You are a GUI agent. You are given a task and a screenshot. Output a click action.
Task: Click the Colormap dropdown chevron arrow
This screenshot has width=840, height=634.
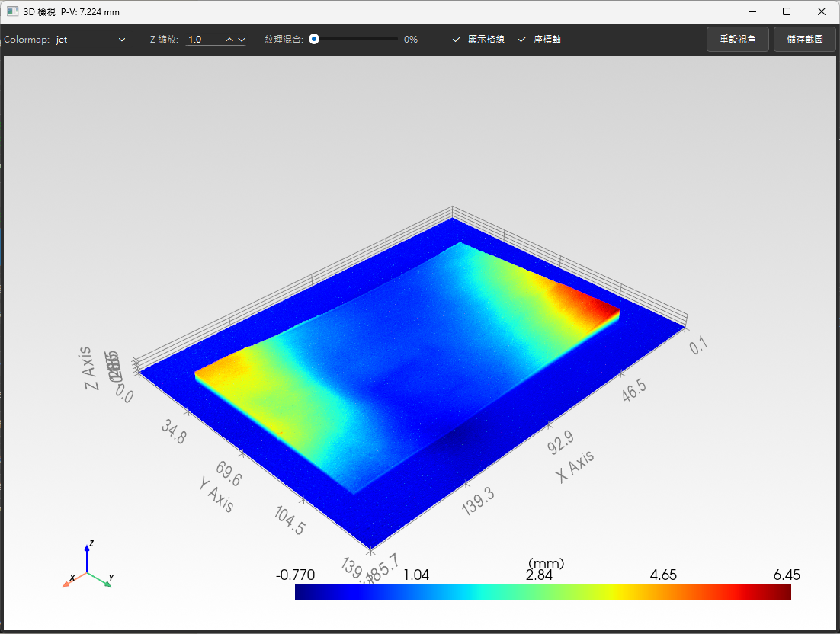[x=122, y=40]
